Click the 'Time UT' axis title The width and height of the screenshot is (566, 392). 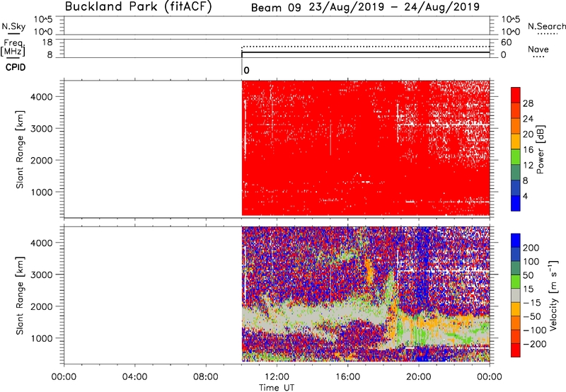pos(277,388)
